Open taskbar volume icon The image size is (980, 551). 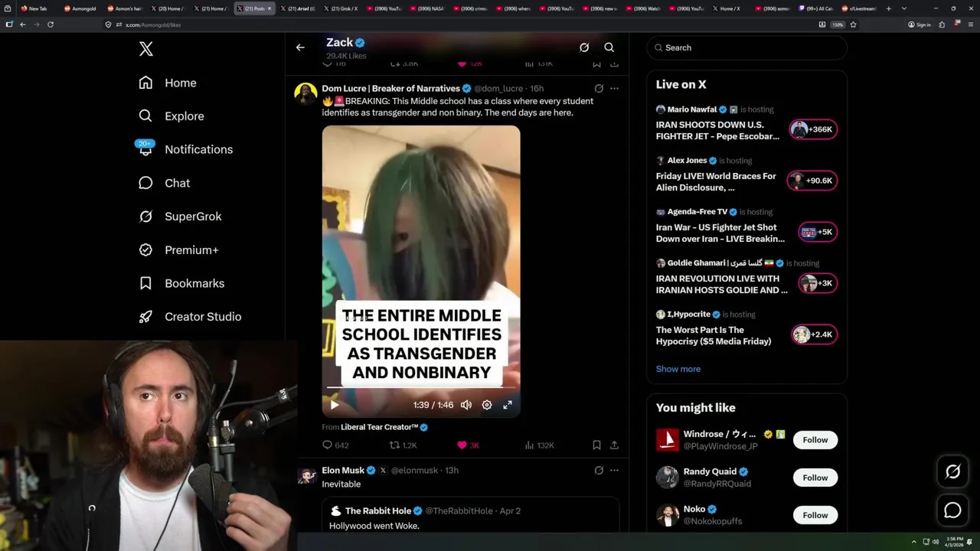point(935,542)
